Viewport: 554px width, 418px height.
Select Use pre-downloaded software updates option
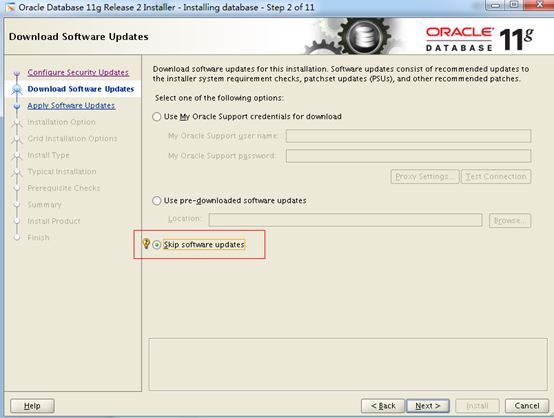[x=157, y=201]
